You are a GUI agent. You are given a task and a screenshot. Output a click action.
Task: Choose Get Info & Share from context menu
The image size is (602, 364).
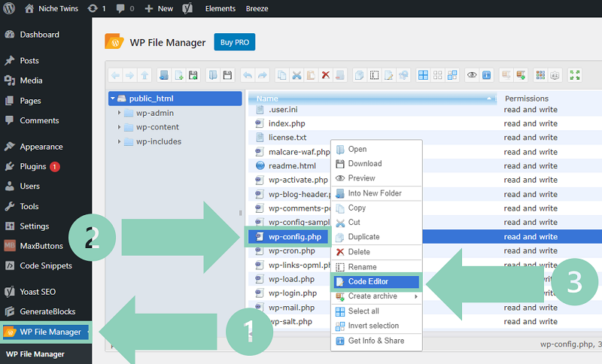pos(376,341)
